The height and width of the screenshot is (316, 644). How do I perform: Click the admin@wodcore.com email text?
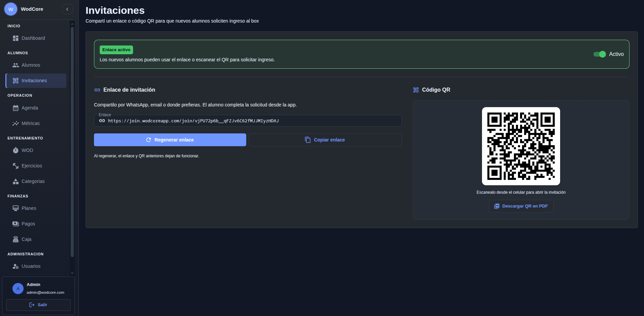pos(45,292)
